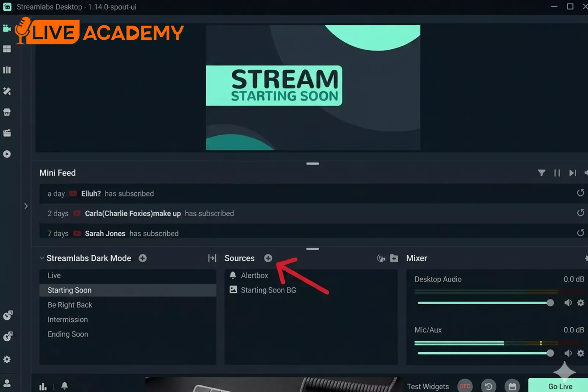This screenshot has height=392, width=588.
Task: Add a source folder with the folder-plus icon
Action: tap(394, 258)
